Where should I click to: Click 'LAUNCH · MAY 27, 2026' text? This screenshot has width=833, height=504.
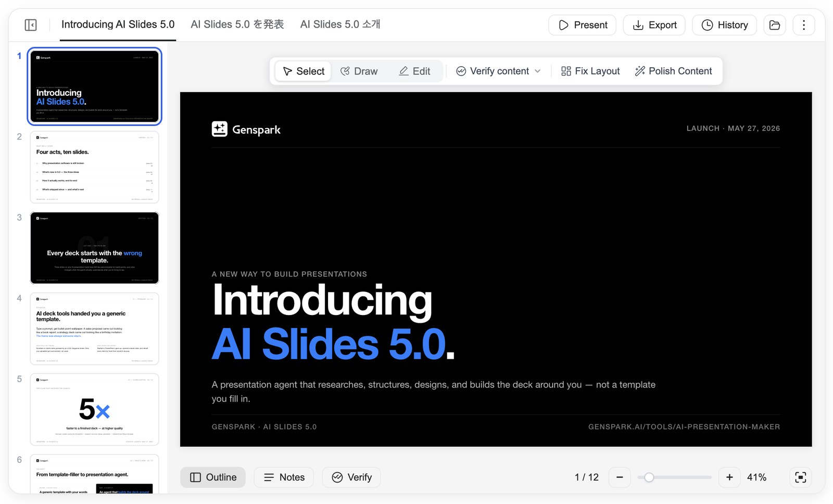[x=733, y=128]
